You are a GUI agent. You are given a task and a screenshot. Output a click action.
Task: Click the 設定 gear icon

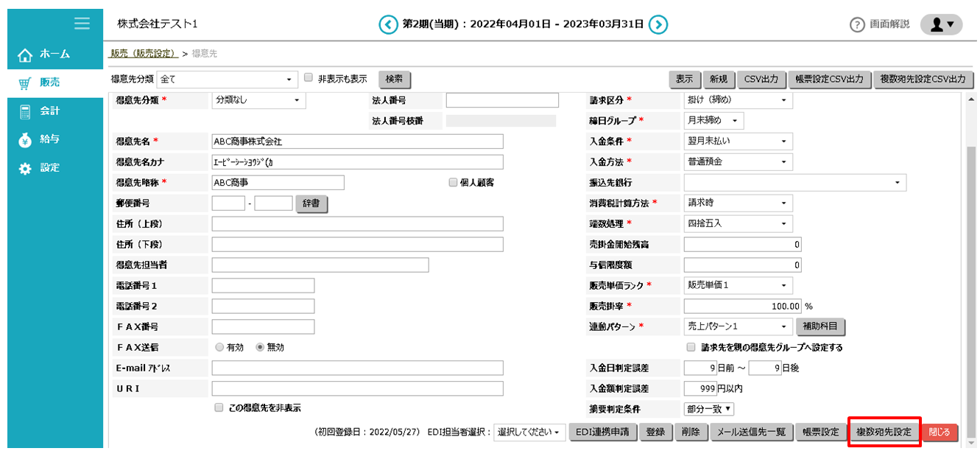click(x=26, y=168)
